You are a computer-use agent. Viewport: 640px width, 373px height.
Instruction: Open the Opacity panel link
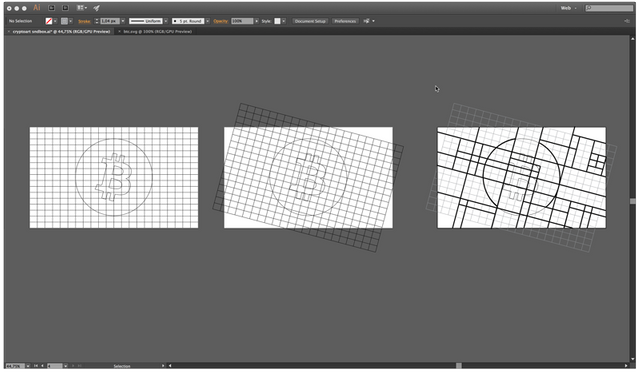click(x=220, y=21)
